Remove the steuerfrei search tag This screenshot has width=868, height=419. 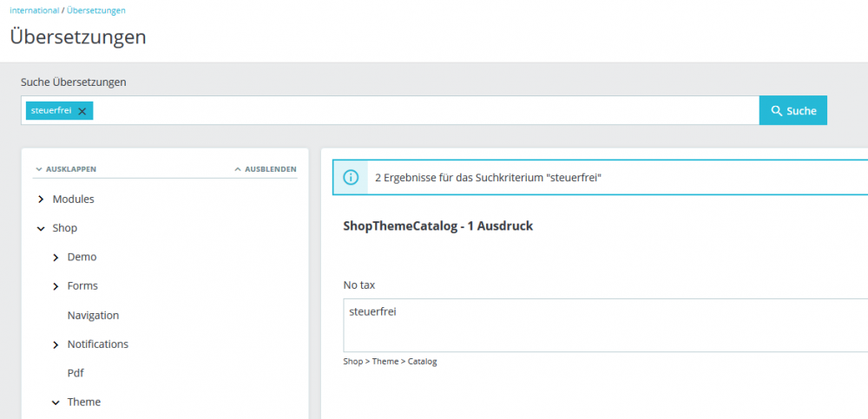click(82, 111)
